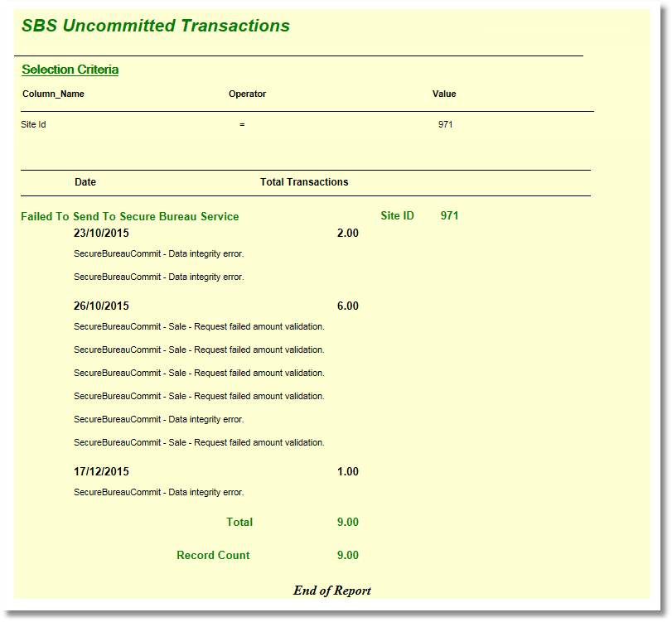Click the Total 9.00 value
This screenshot has height=622, width=672.
348,522
